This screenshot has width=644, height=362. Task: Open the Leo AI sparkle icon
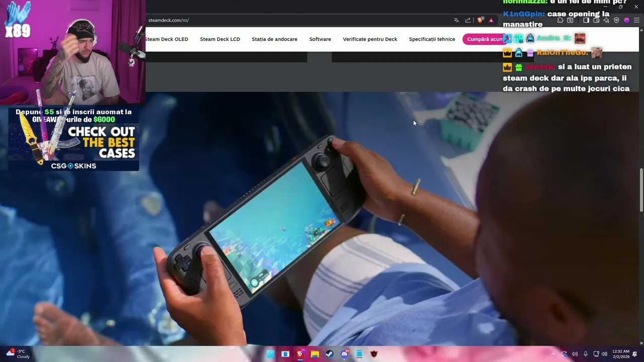(606, 20)
